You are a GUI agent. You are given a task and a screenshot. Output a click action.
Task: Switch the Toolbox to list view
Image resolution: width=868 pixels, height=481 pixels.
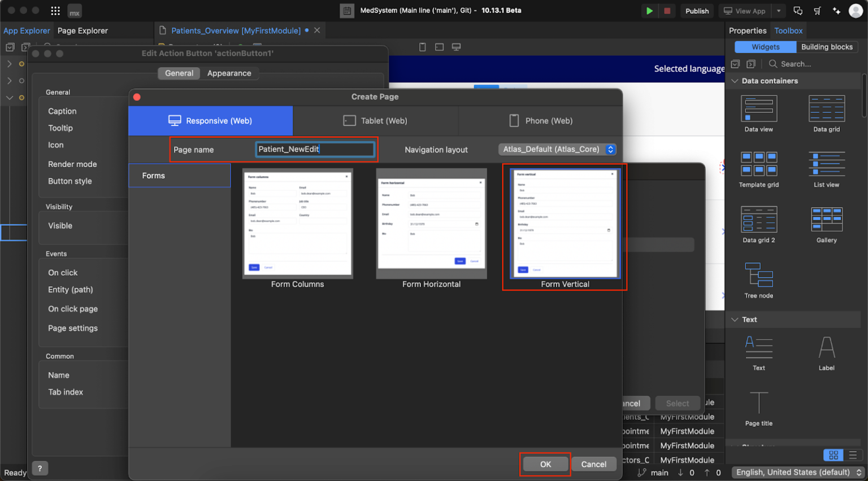click(853, 455)
